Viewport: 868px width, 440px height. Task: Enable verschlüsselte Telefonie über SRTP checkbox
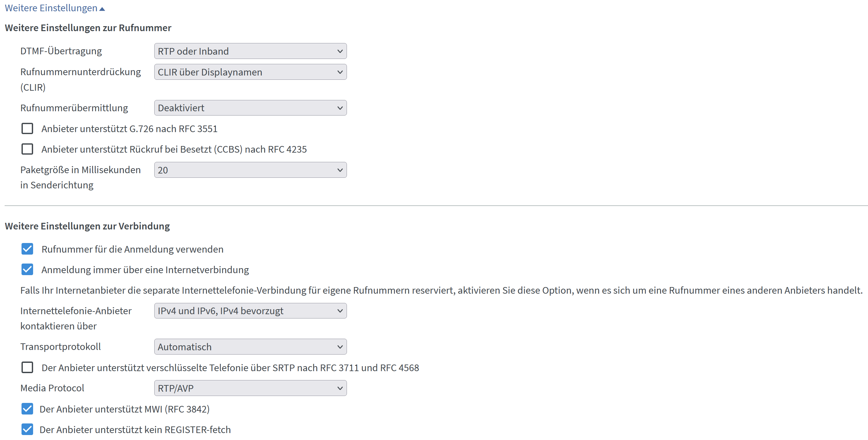(27, 367)
